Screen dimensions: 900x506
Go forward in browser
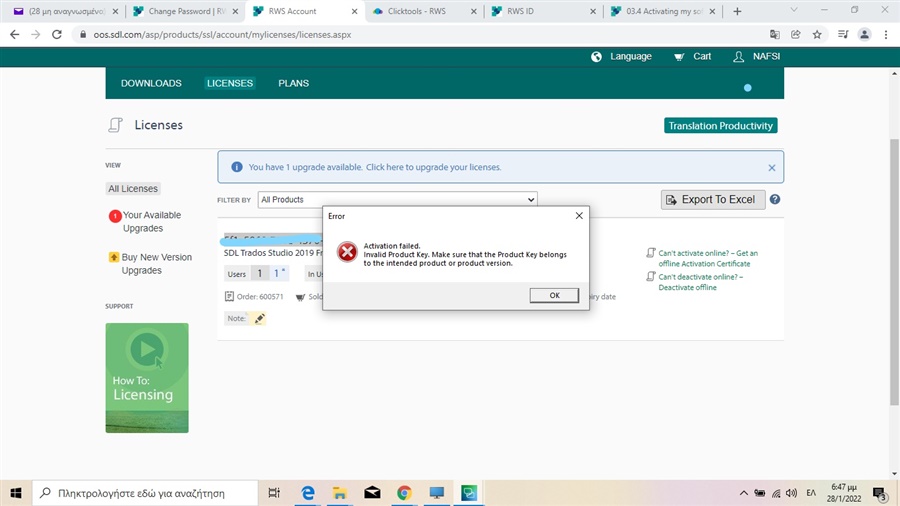pyautogui.click(x=36, y=34)
